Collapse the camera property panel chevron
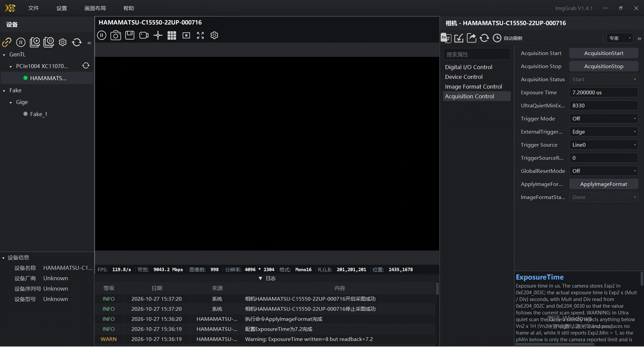This screenshot has height=347, width=644. pyautogui.click(x=639, y=39)
